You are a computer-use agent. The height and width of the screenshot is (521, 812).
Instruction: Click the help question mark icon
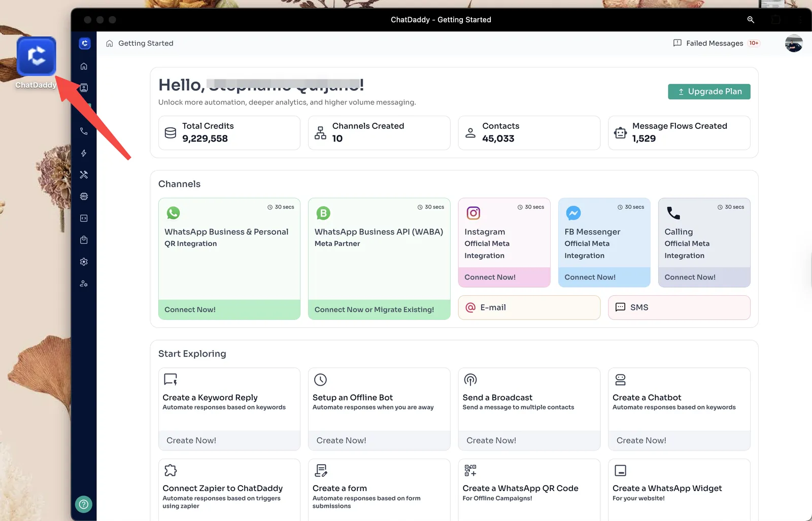click(x=84, y=504)
